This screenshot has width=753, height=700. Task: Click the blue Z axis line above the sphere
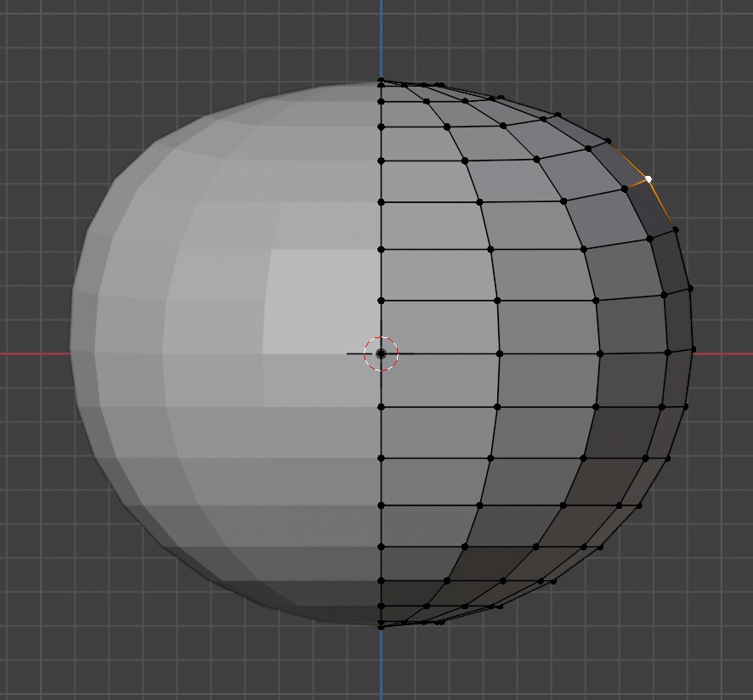[381, 38]
